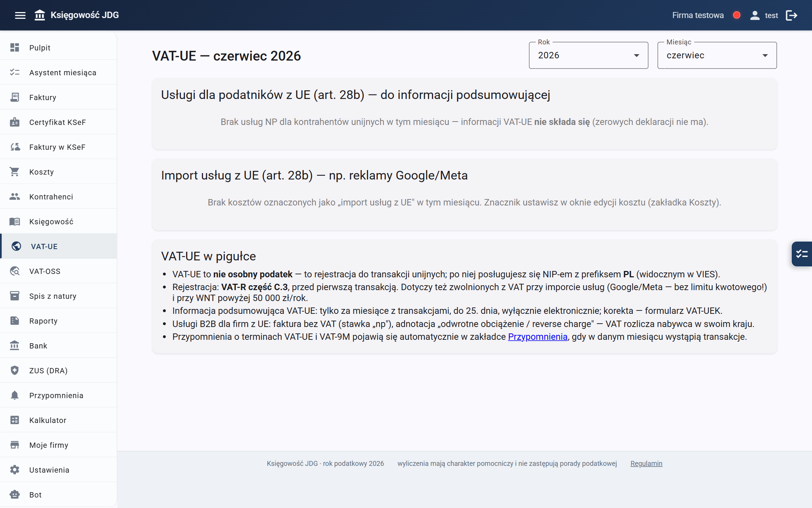Image resolution: width=812 pixels, height=508 pixels.
Task: Click the arrow of the Rok selector
Action: click(636, 56)
